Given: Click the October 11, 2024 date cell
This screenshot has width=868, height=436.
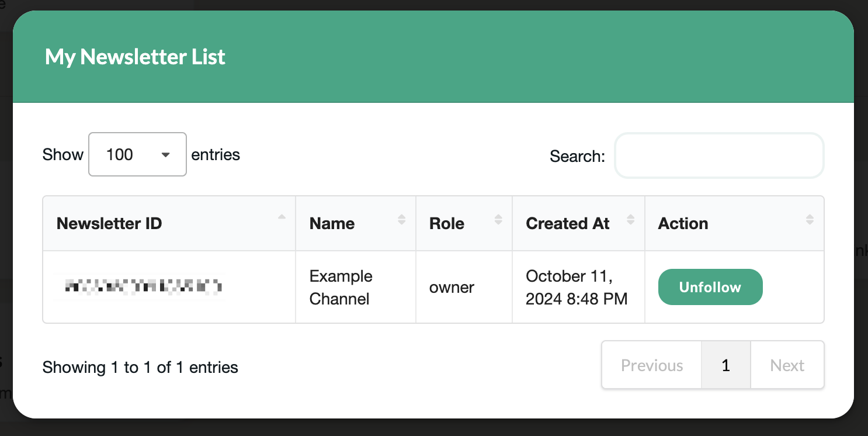Looking at the screenshot, I should [x=577, y=287].
